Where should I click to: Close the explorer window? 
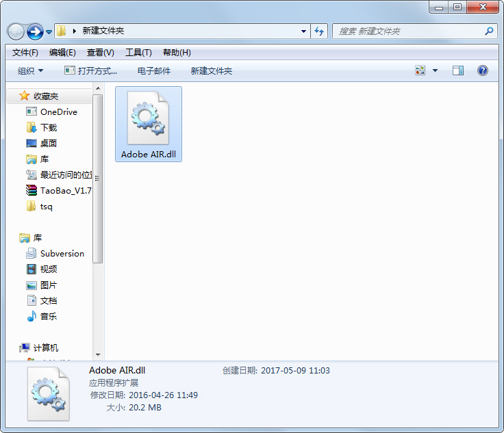(x=483, y=7)
